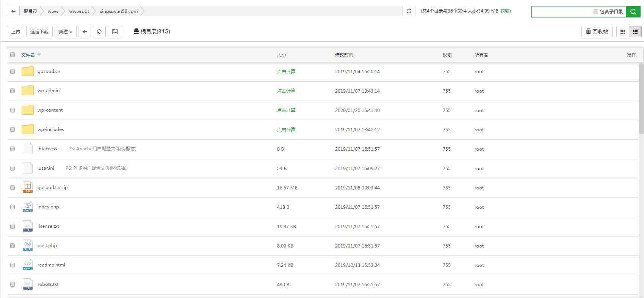Tick the index.php row checkbox
Screen dimensions: 644x298
13,207
